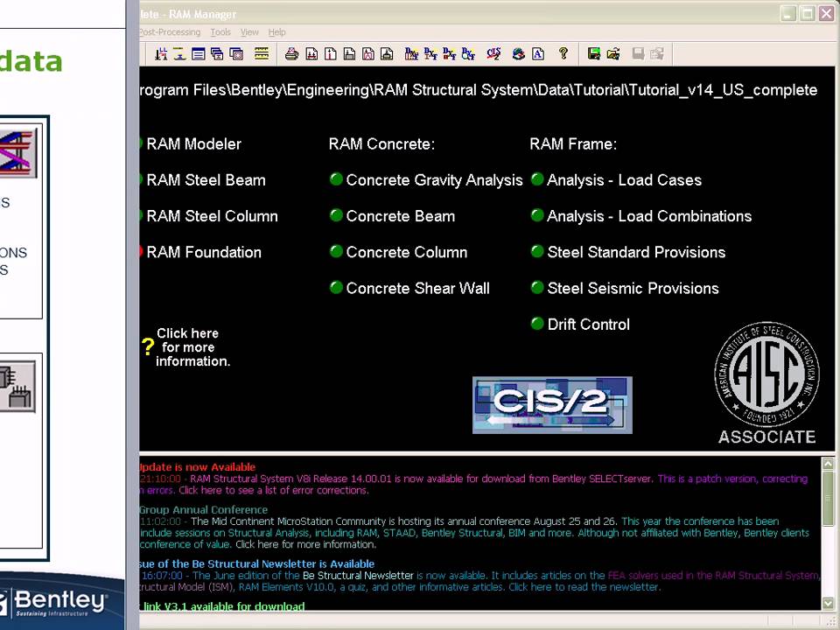Launch RAM Modeler

[194, 144]
